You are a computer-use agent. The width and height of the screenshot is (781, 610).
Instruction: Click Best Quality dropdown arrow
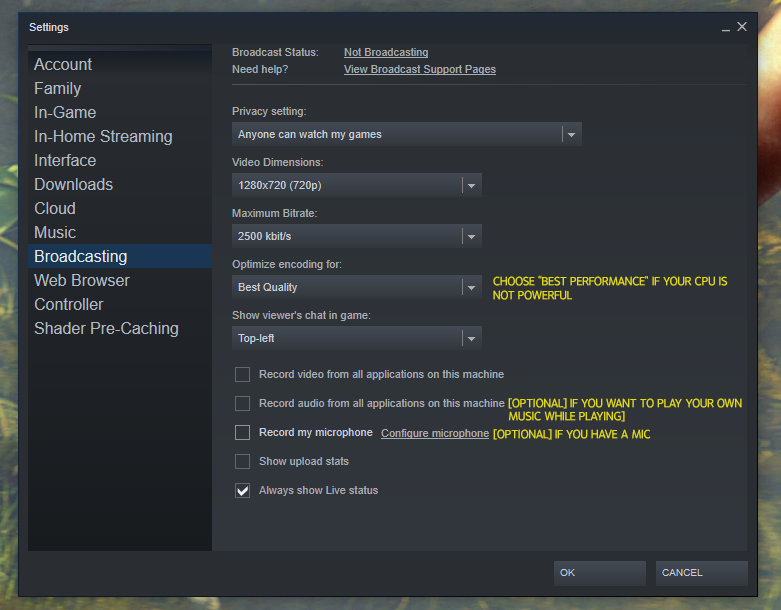click(x=471, y=287)
